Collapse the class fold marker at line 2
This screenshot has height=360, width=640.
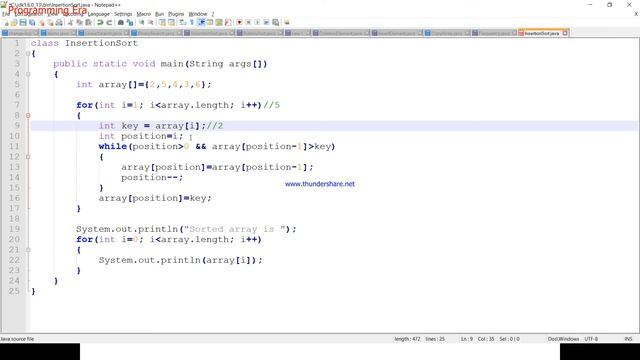point(28,53)
